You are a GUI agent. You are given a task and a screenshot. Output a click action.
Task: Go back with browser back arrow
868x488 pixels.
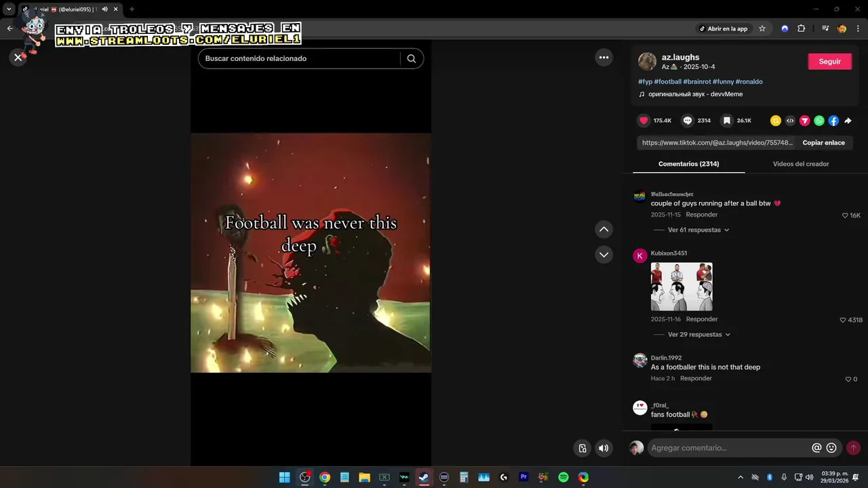(9, 28)
